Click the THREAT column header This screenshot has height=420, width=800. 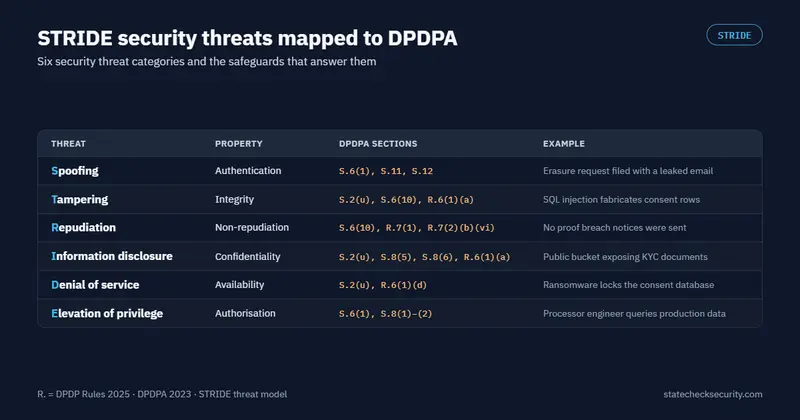point(68,144)
